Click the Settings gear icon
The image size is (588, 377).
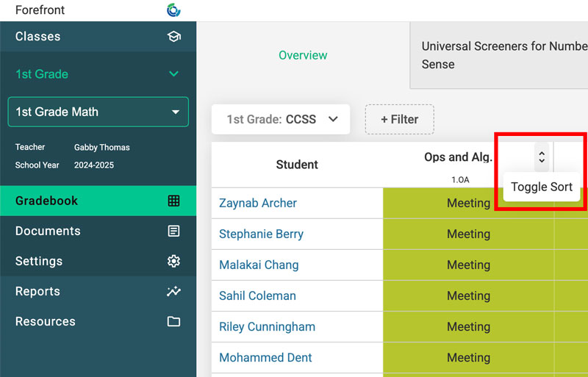[x=173, y=261]
